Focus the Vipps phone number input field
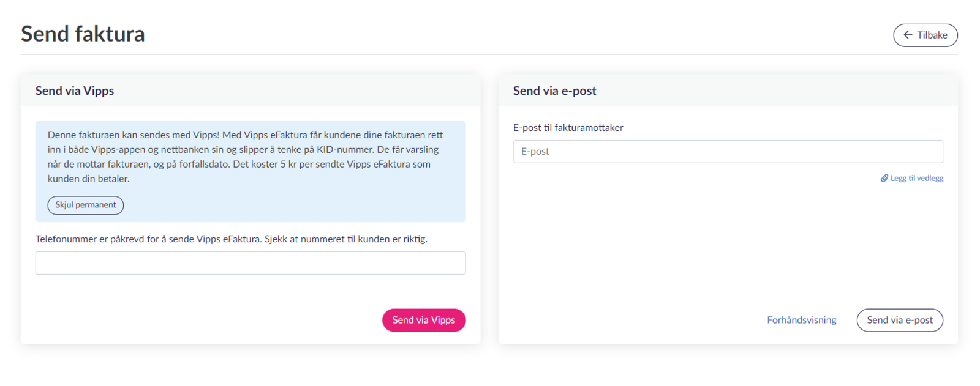Image resolution: width=980 pixels, height=386 pixels. click(251, 263)
